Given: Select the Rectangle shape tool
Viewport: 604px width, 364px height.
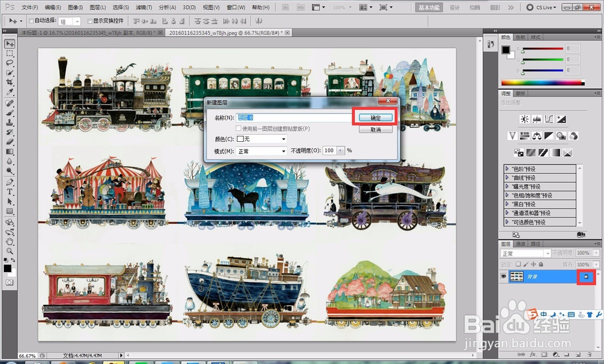Looking at the screenshot, I should (x=10, y=211).
